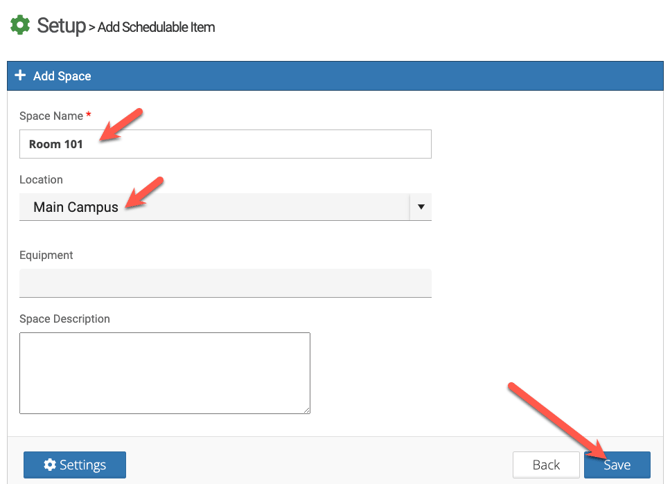670x484 pixels.
Task: Select the Add Schedulable Item breadcrumb
Action: coord(156,27)
